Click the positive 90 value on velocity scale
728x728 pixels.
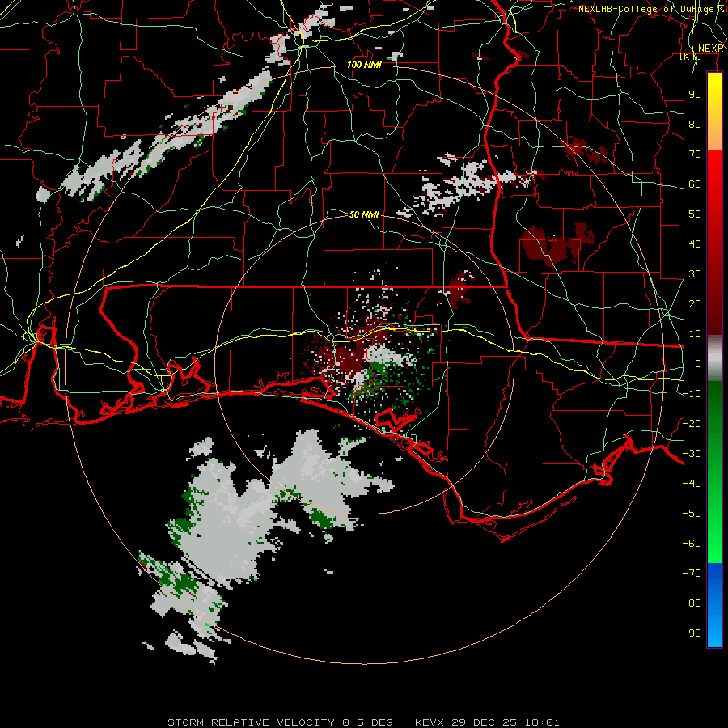[x=695, y=95]
